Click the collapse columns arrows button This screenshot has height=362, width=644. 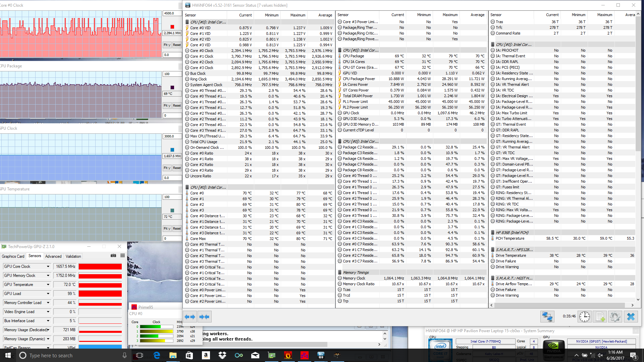204,317
